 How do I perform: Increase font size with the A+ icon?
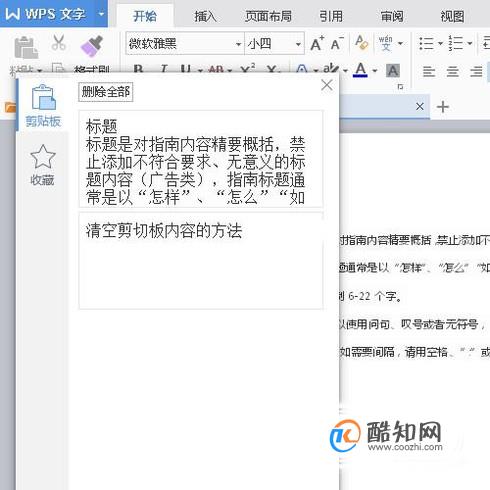(317, 43)
